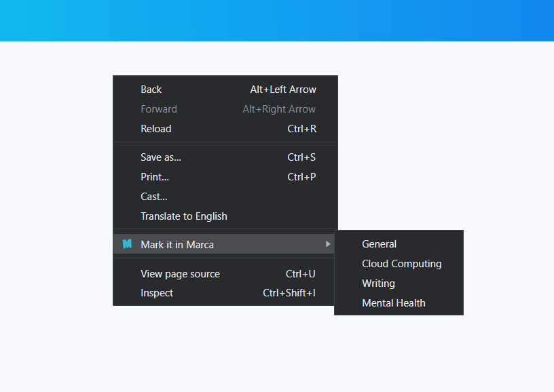This screenshot has height=392, width=554.
Task: Open View page source
Action: [x=224, y=274]
